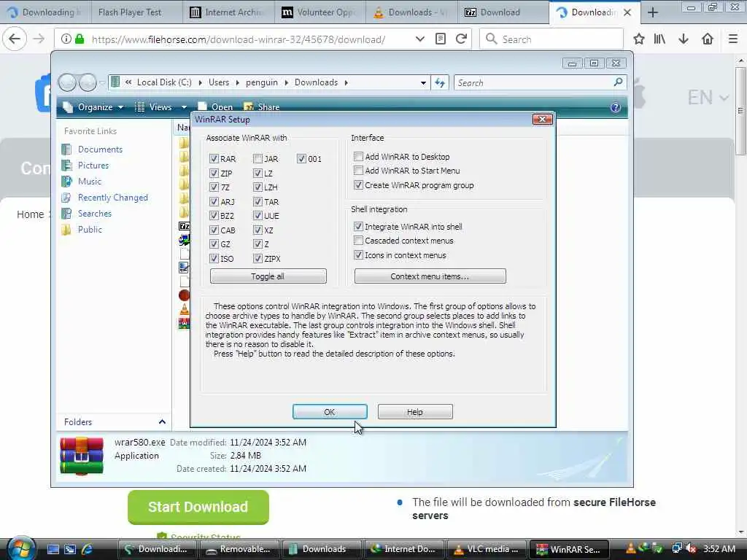Screen dimensions: 747x560
Task: Switch to Removable taskbar button
Action: (239, 549)
